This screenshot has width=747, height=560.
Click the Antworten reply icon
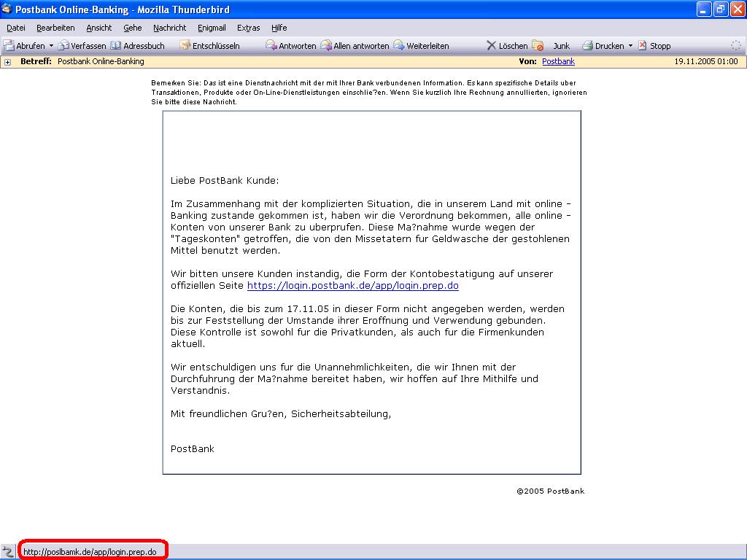(271, 46)
